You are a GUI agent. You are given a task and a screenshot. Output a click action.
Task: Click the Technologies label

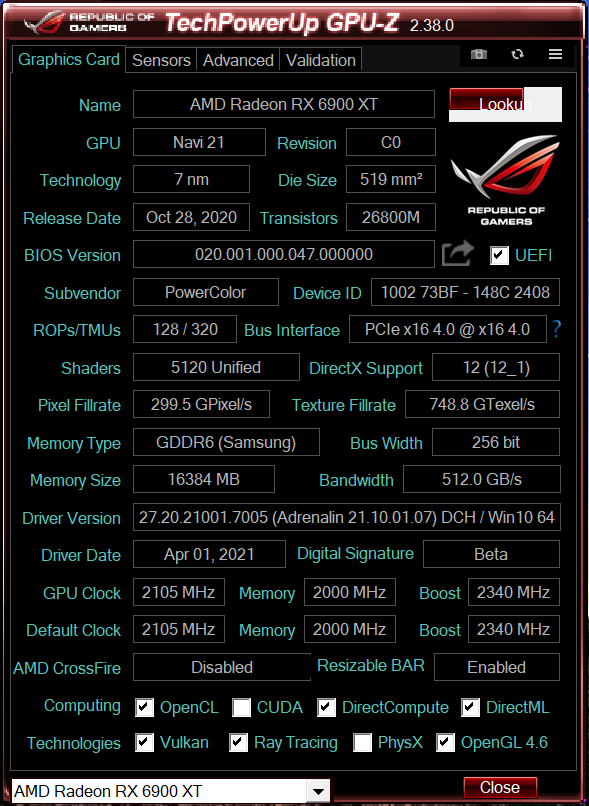74,743
